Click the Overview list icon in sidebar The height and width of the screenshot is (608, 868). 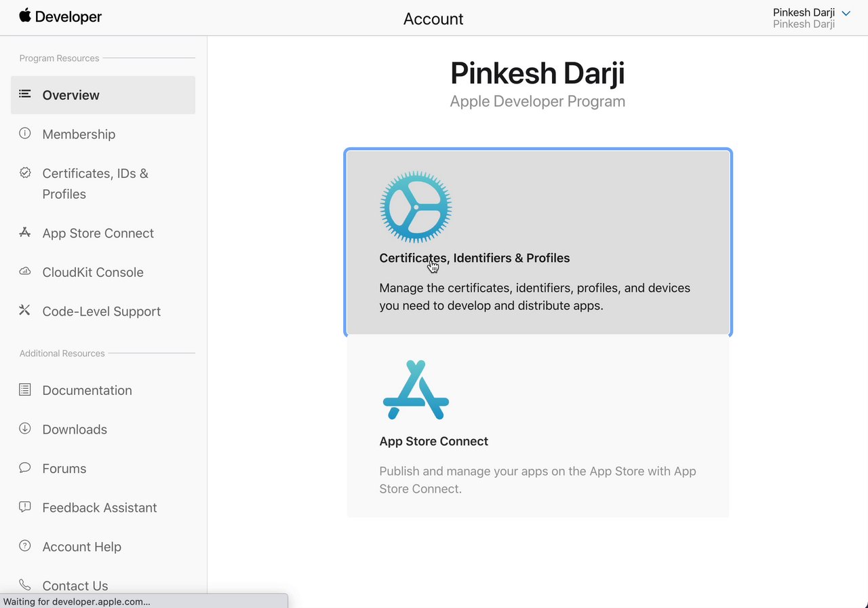tap(25, 94)
